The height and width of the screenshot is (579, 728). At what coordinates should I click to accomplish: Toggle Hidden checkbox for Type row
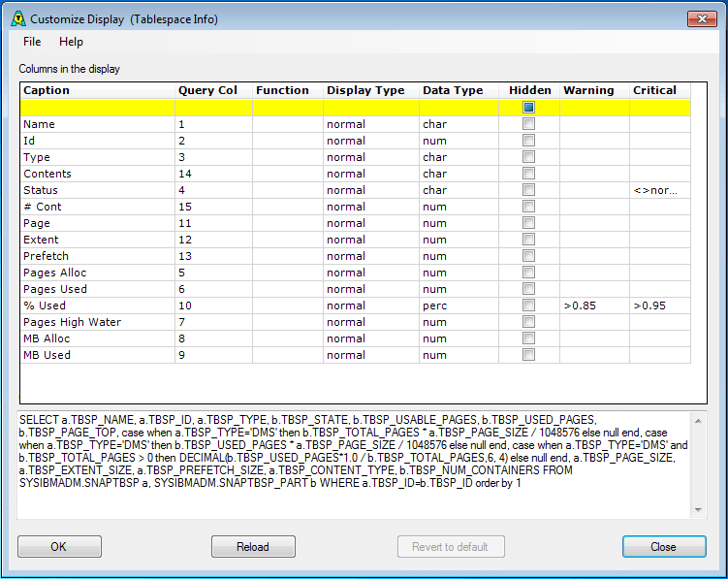coord(528,156)
